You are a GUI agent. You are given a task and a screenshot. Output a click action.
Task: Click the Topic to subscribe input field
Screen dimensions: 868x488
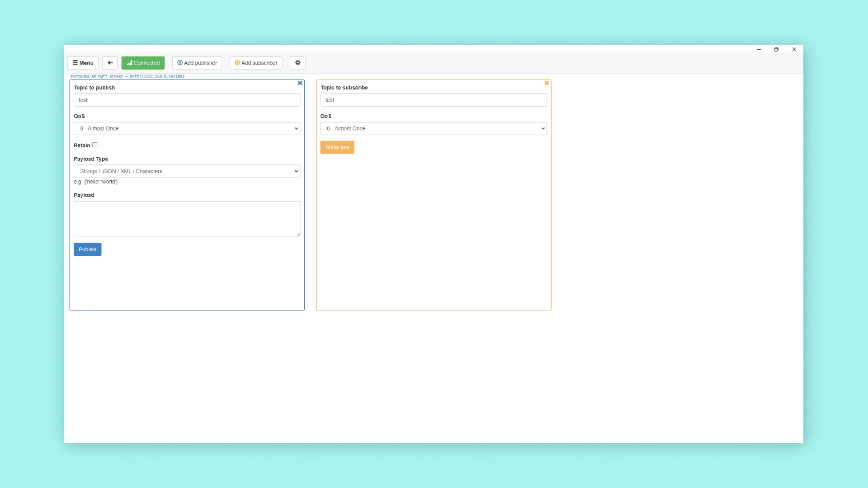click(x=433, y=100)
